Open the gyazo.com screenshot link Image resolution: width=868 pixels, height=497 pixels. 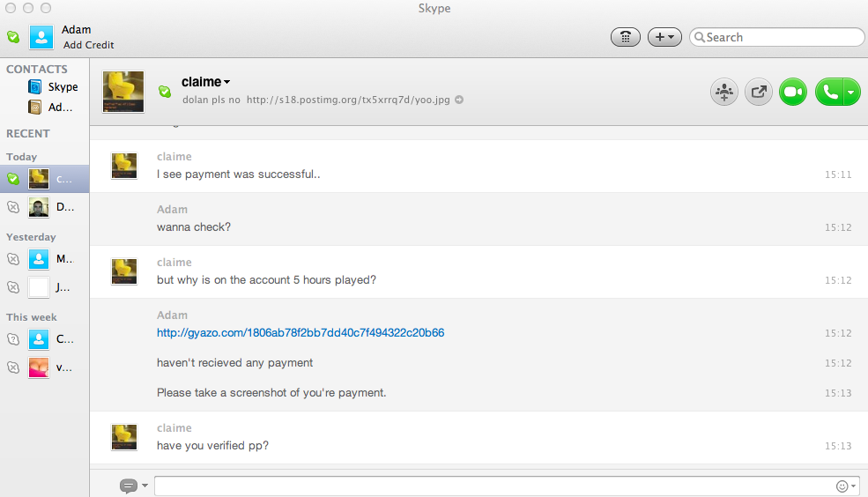point(300,332)
